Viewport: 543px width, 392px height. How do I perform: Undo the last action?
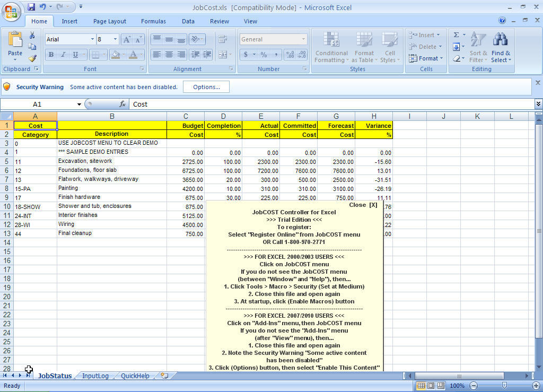[42, 6]
